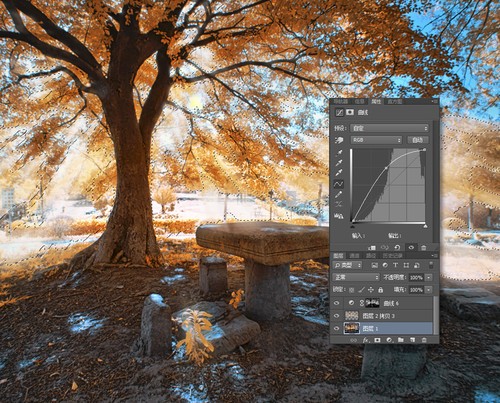The height and width of the screenshot is (403, 500).
Task: Lock all layer attributes
Action: 380,290
